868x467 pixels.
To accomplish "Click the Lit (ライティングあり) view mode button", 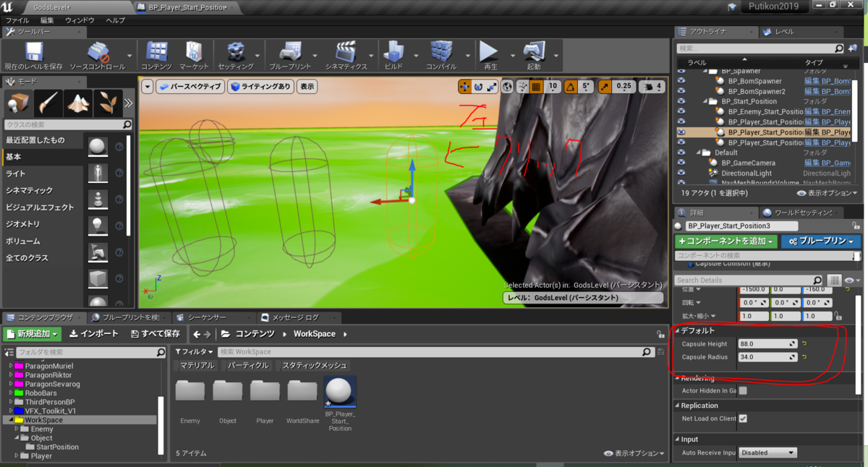I will [261, 86].
